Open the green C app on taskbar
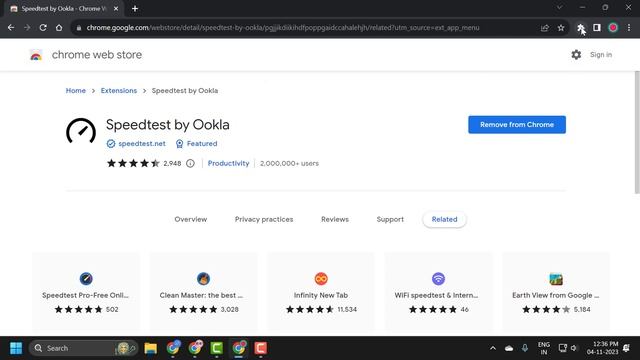This screenshot has height=360, width=640. [x=217, y=348]
